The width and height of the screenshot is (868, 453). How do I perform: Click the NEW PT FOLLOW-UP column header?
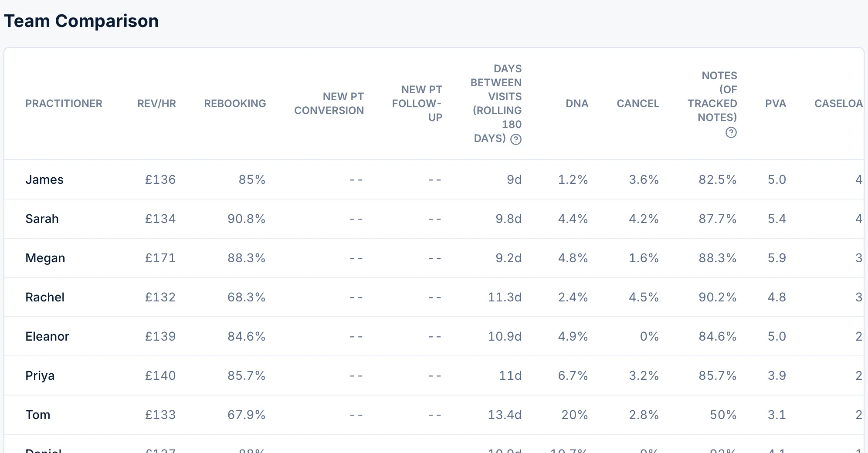coord(417,104)
